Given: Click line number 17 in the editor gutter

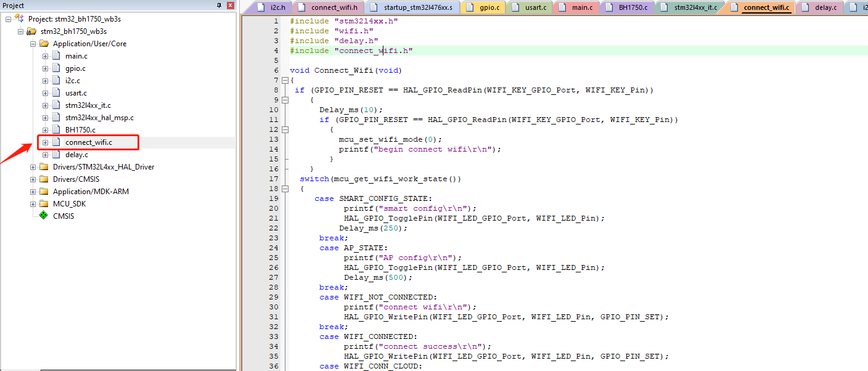Looking at the screenshot, I should (x=274, y=179).
